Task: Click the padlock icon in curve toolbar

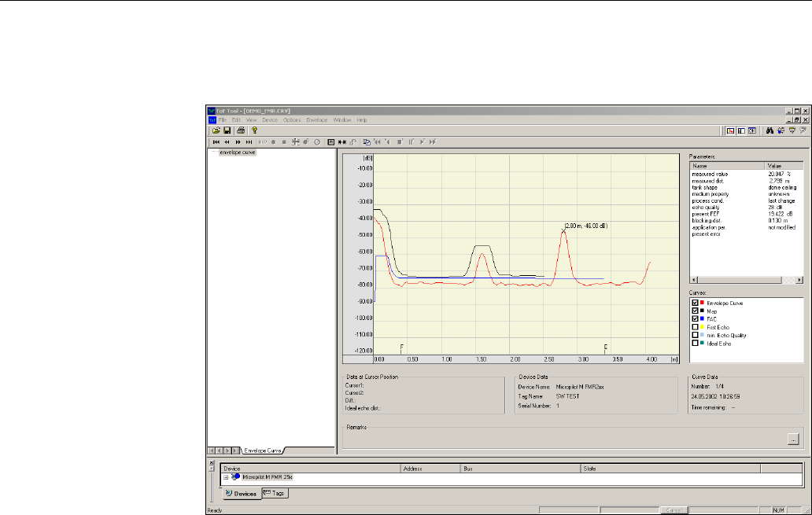Action: tap(352, 142)
